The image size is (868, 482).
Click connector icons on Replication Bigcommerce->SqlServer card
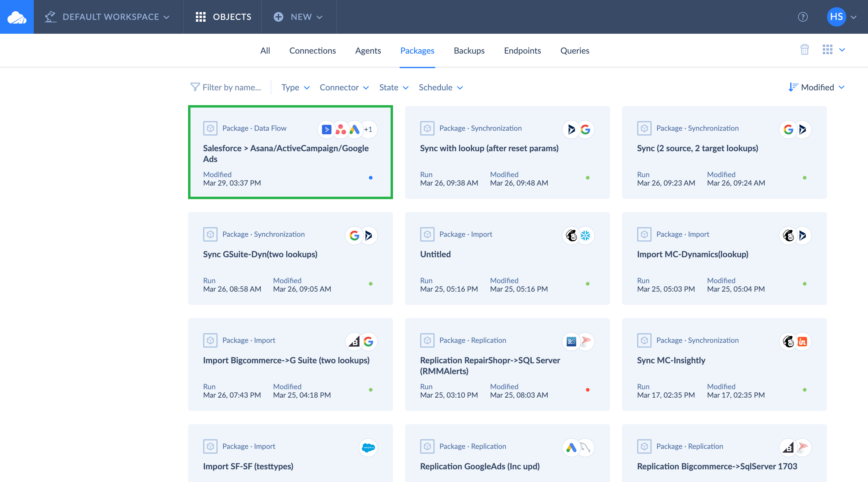point(795,448)
